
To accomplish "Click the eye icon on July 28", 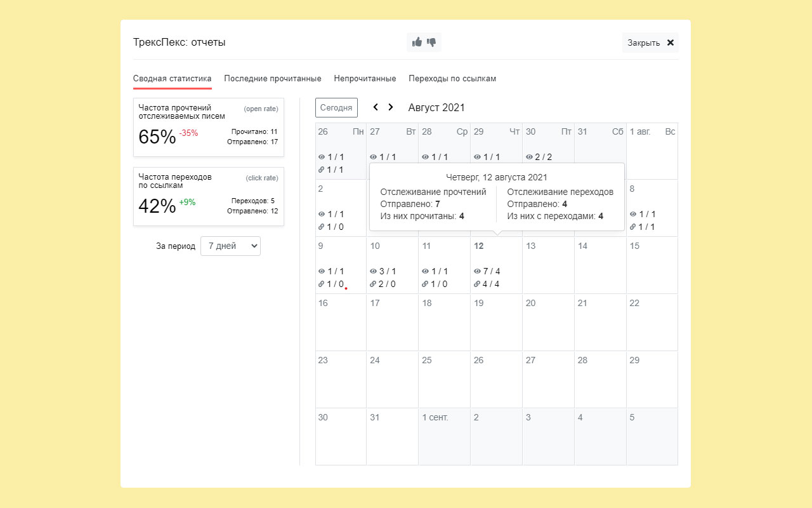I will pyautogui.click(x=425, y=157).
